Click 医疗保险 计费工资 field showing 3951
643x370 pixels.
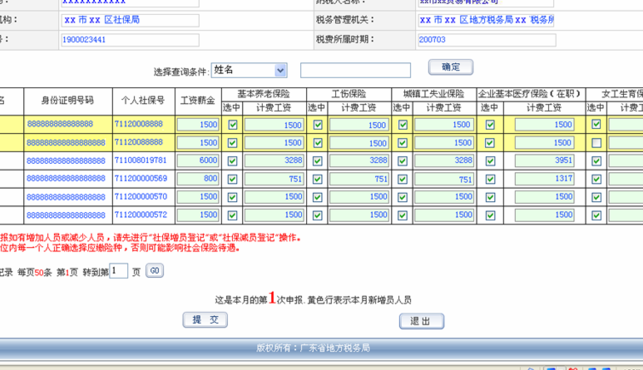(545, 160)
